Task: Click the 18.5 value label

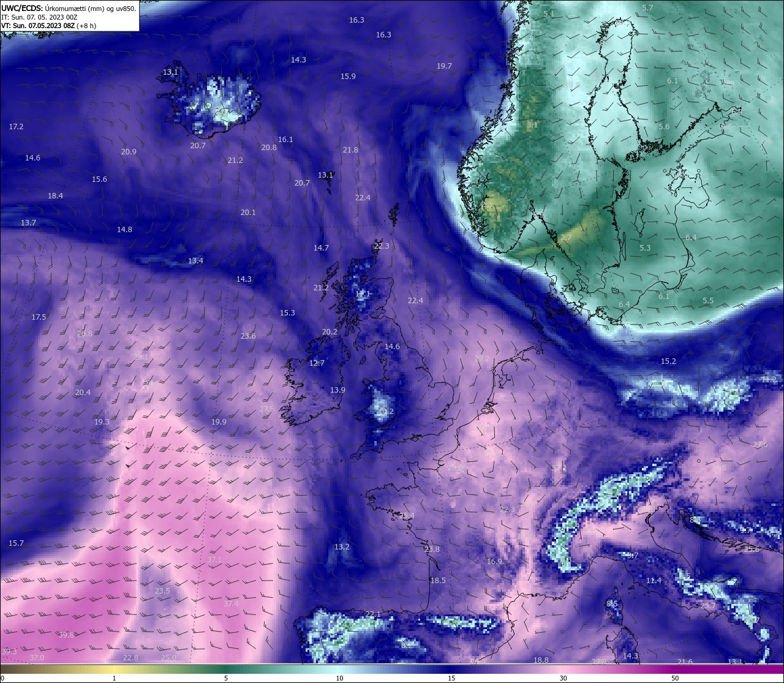Action: [x=438, y=581]
